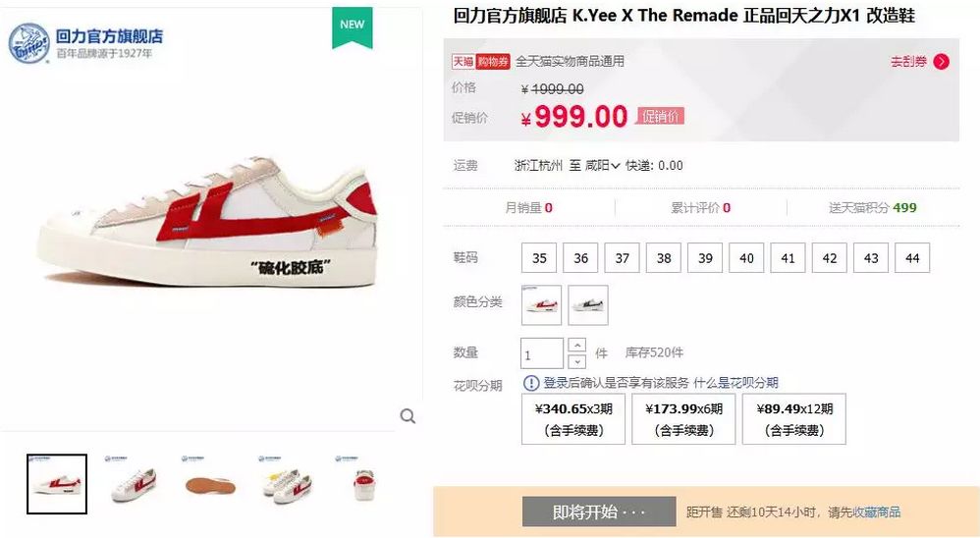Screen dimensions: 980x538
Task: Decrease quantity with the down arrow
Action: [576, 361]
